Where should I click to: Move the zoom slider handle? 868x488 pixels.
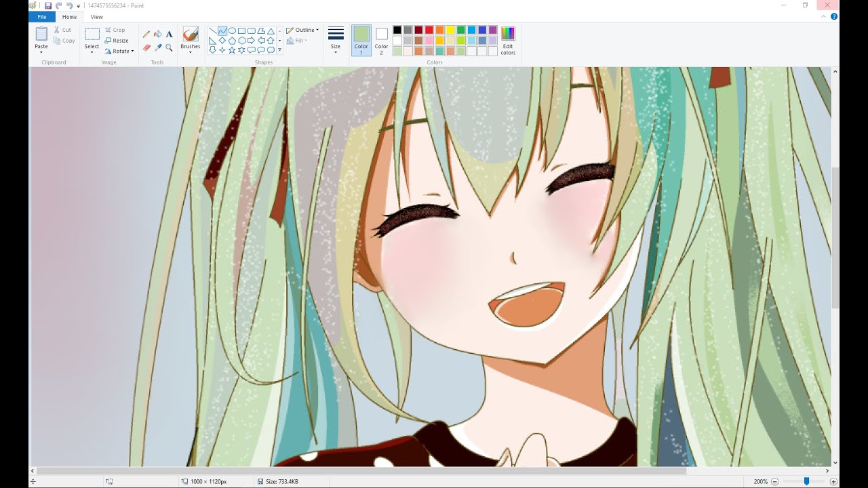(806, 481)
